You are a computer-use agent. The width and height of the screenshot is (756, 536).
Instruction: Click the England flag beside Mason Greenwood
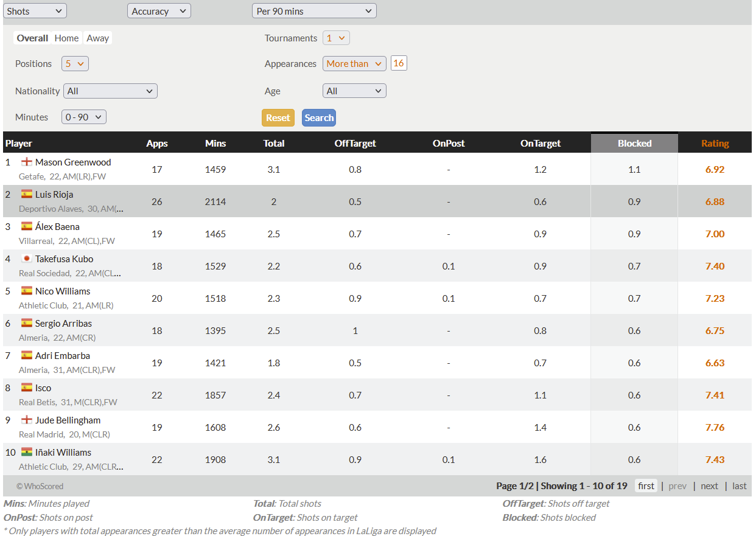click(27, 162)
